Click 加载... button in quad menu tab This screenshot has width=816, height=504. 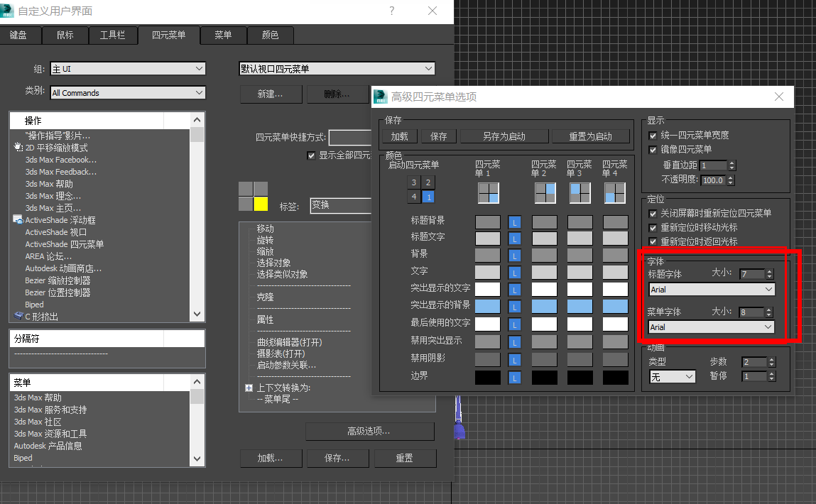coord(271,459)
